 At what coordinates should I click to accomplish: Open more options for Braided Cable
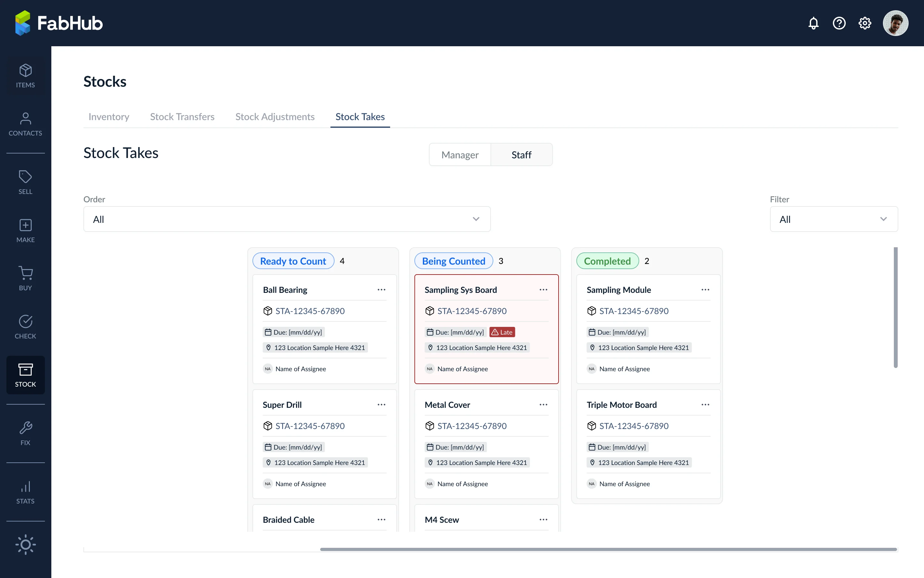coord(381,520)
